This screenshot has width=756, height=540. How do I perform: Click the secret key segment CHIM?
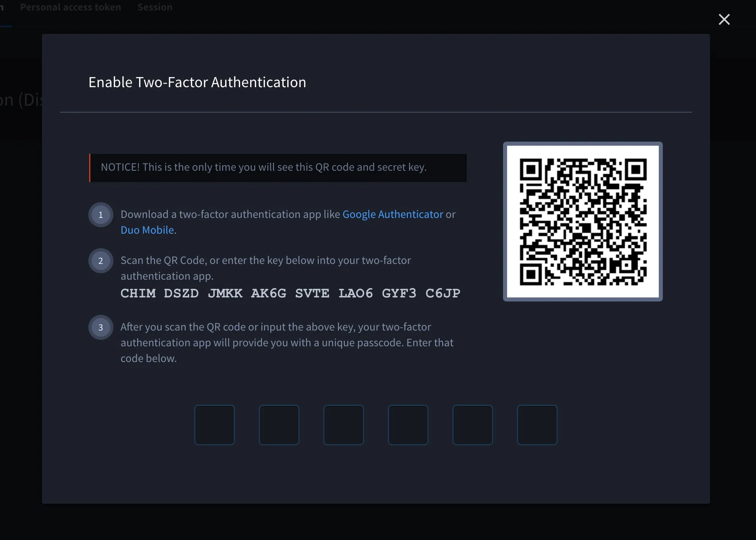[138, 293]
